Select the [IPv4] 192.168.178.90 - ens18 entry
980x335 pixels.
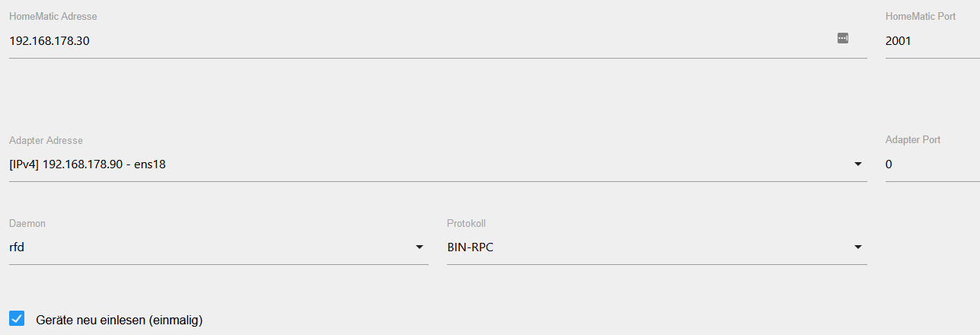(x=88, y=164)
